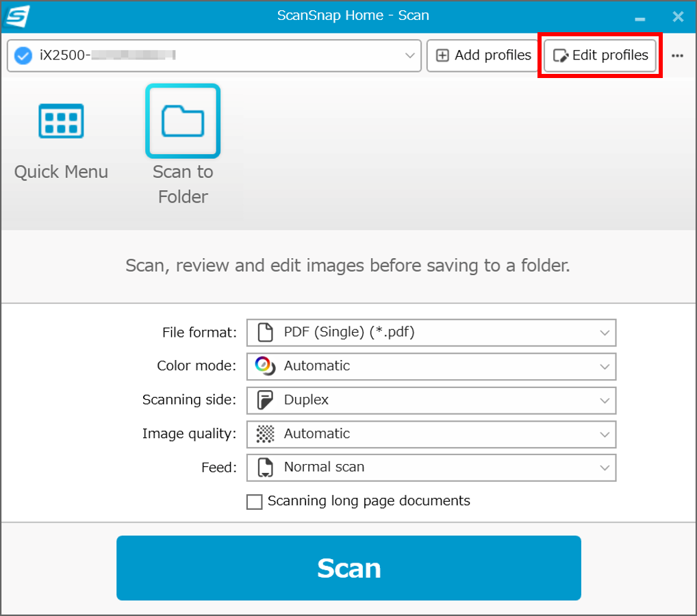The image size is (697, 616).
Task: Click the 'Color mode:' label
Action: tap(197, 365)
